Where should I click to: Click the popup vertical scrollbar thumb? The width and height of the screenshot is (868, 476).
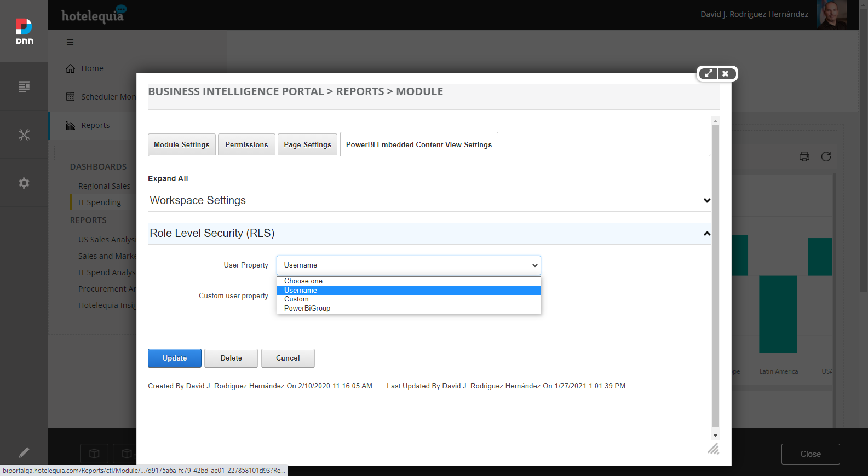[x=715, y=276]
